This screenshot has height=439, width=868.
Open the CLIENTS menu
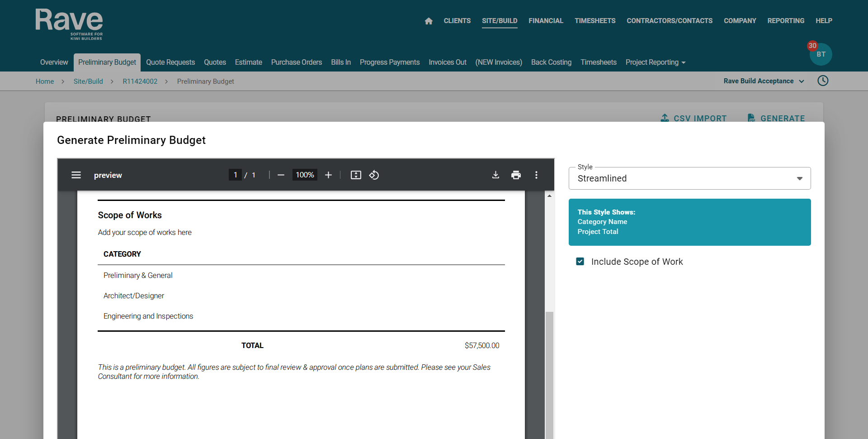[457, 21]
